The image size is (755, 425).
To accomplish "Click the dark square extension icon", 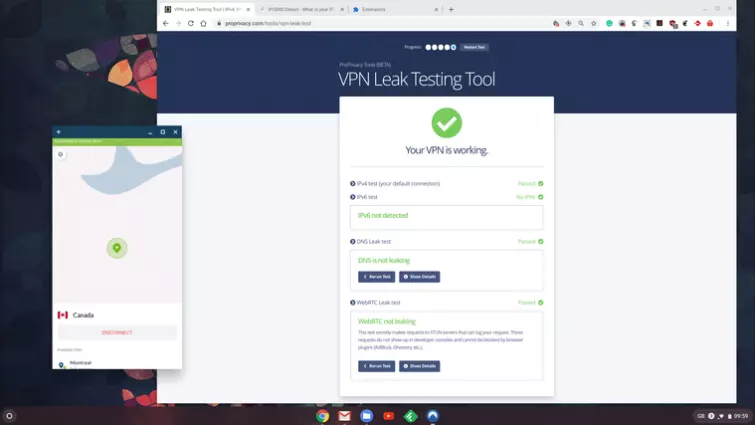I will point(660,23).
